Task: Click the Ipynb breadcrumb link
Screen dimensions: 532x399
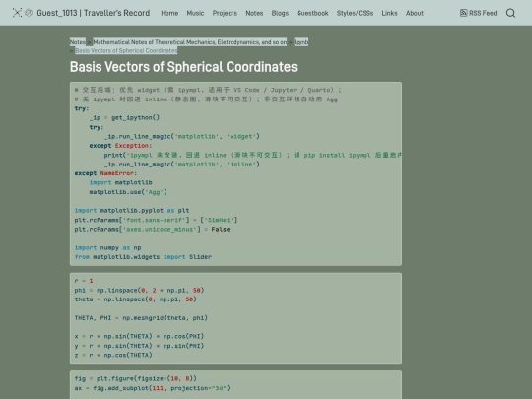Action: 300,42
